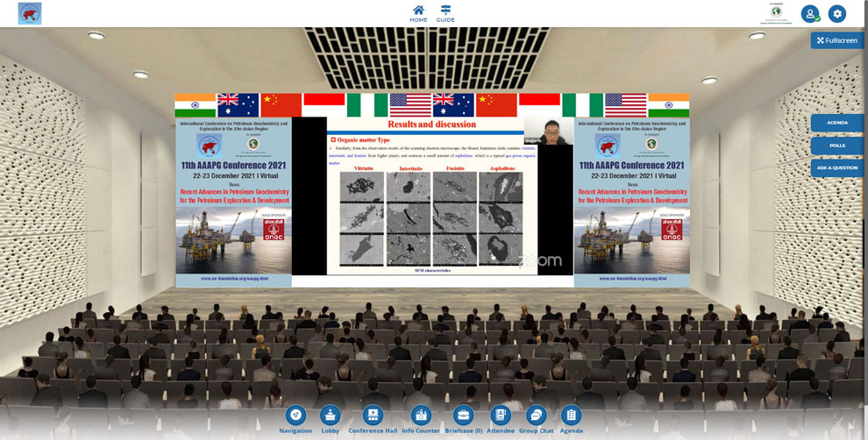Viewport: 868px width, 440px height.
Task: Click the 'Intertinite' column label on slide
Action: click(x=410, y=168)
